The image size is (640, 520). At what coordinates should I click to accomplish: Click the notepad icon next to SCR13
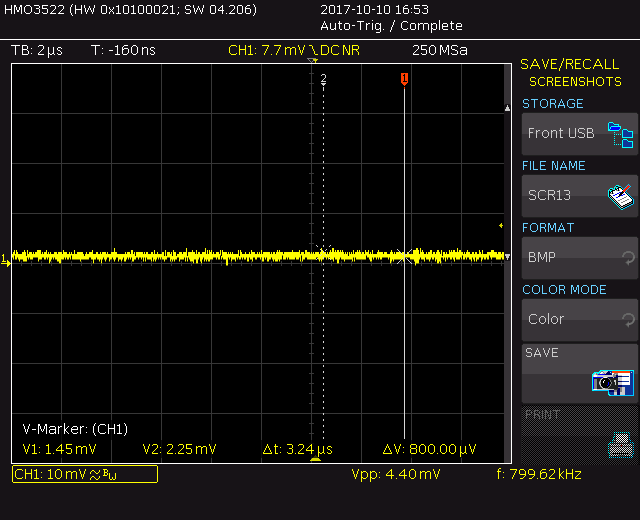621,196
